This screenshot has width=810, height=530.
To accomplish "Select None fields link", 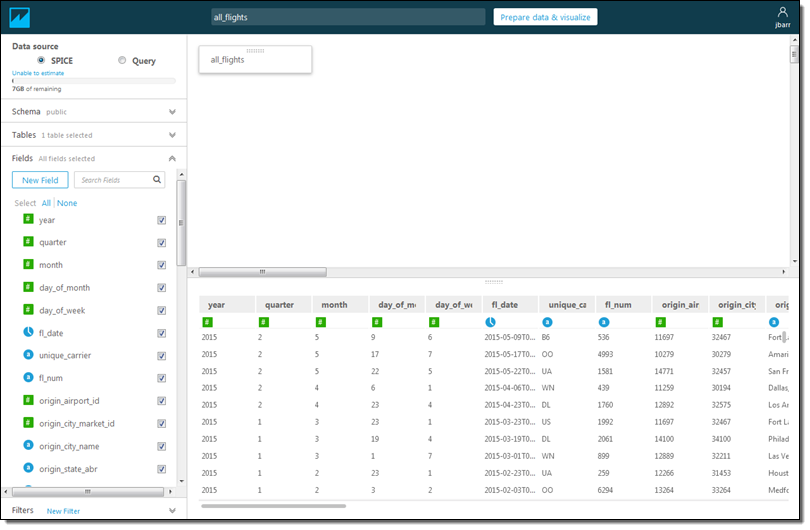I will click(x=67, y=203).
